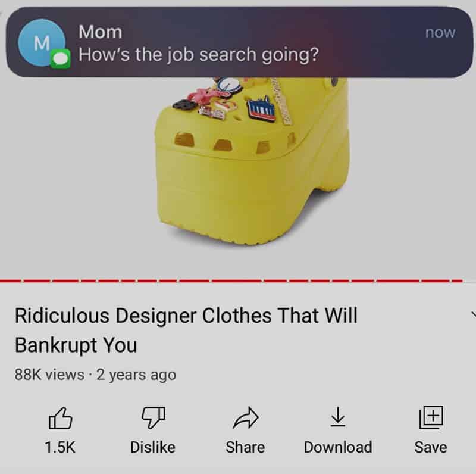The image size is (476, 474).
Task: Tap the thumbs-up like icon
Action: [x=61, y=418]
